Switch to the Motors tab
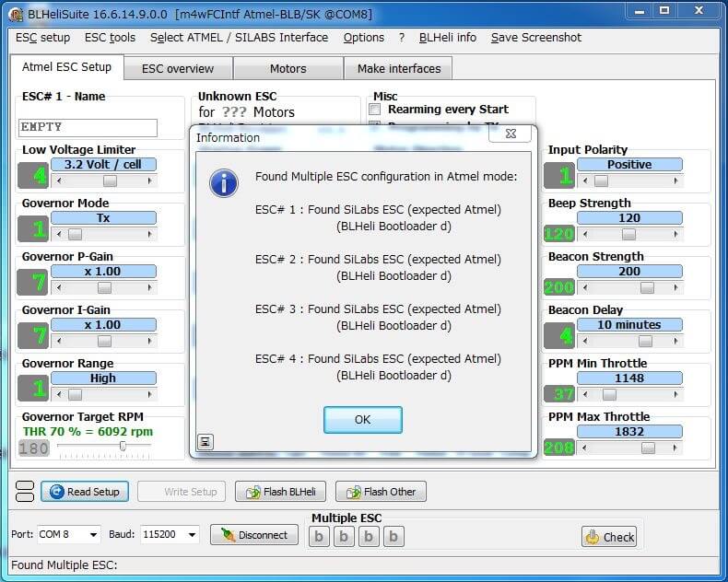Image resolution: width=728 pixels, height=582 pixels. [288, 69]
